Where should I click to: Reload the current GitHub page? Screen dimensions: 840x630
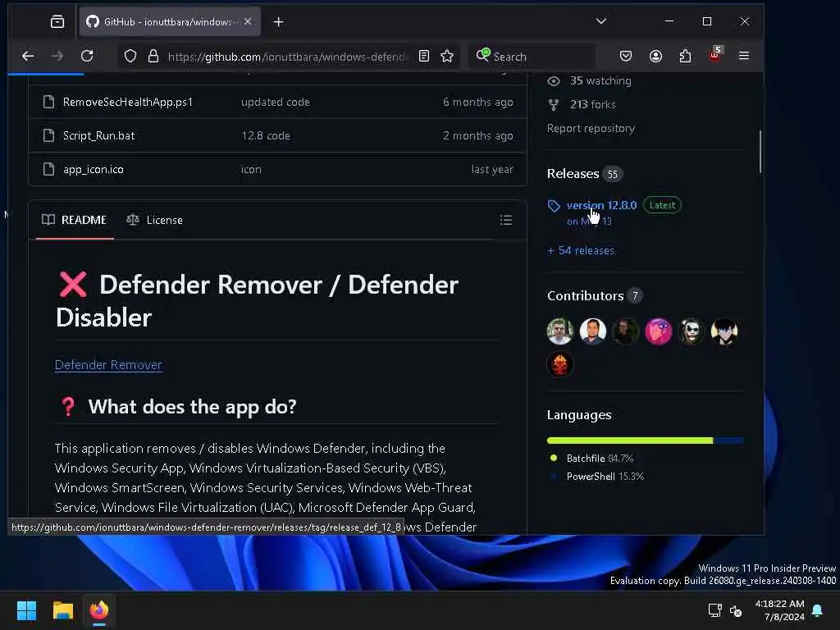[87, 56]
